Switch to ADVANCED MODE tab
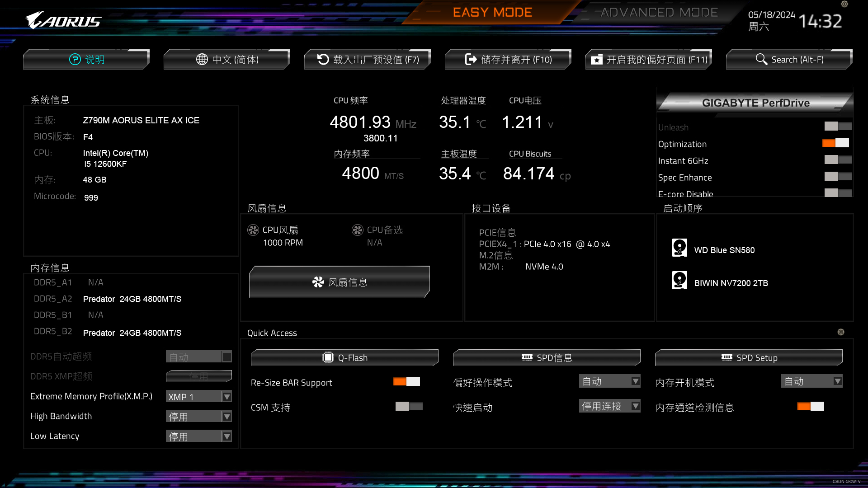Viewport: 868px width, 488px height. point(659,13)
